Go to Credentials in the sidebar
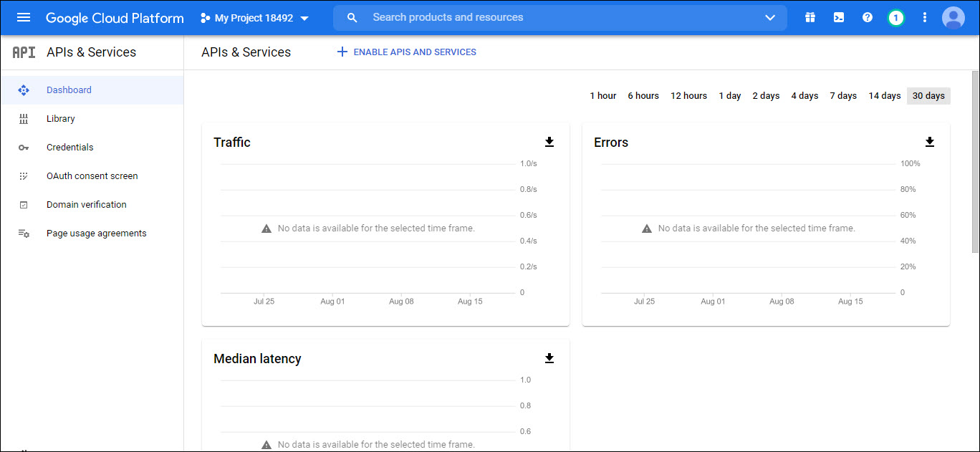 [x=70, y=148]
